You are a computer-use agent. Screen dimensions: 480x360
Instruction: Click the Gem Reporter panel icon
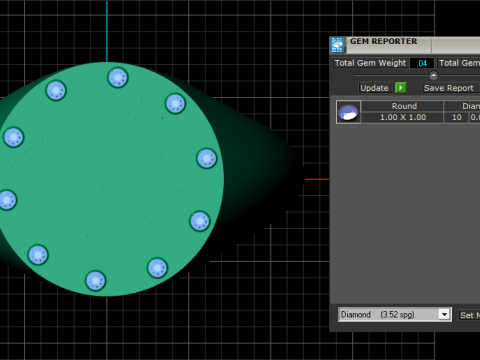[337, 45]
